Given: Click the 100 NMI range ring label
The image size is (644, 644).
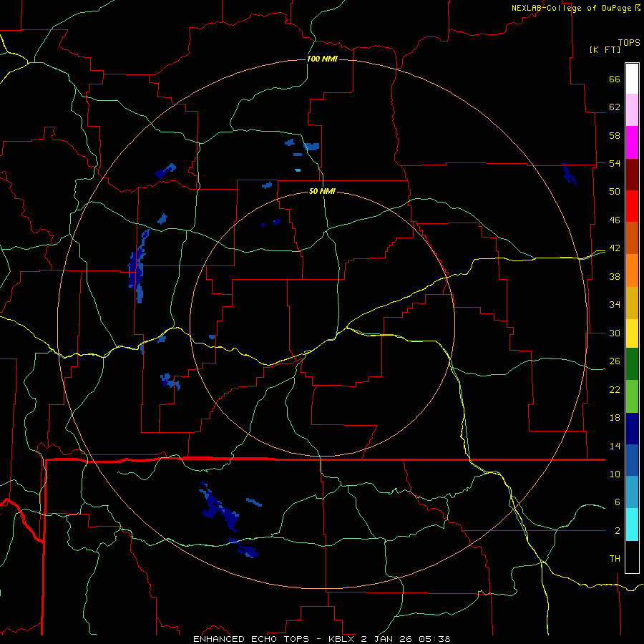Looking at the screenshot, I should coord(322,59).
